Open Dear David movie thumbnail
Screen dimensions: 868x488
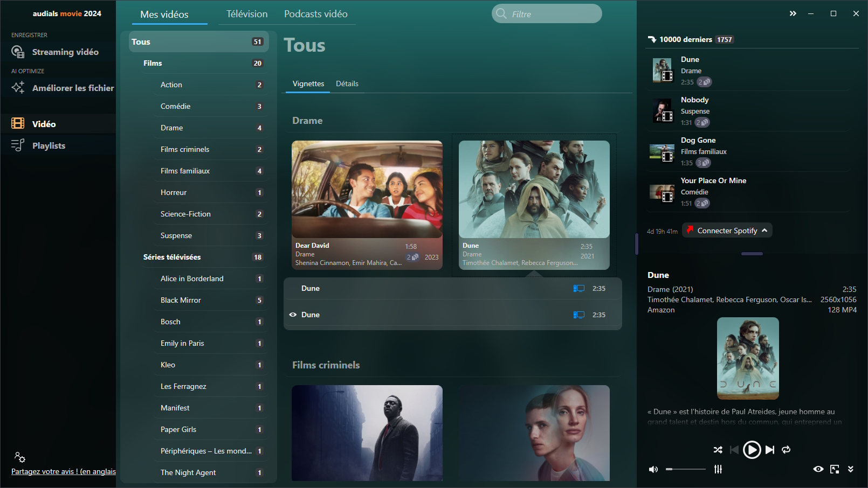click(367, 189)
